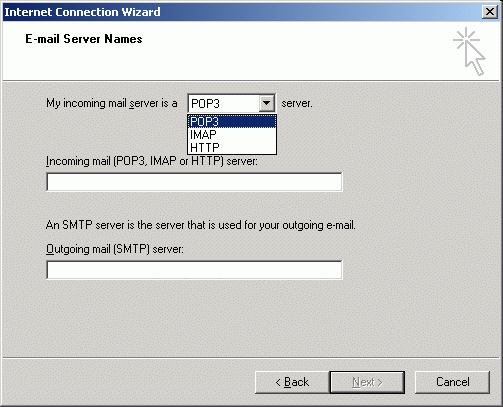Viewport: 503px width, 407px height.
Task: Click the Incoming mail (POP3, IMAP or HTTP) label
Action: (152, 161)
